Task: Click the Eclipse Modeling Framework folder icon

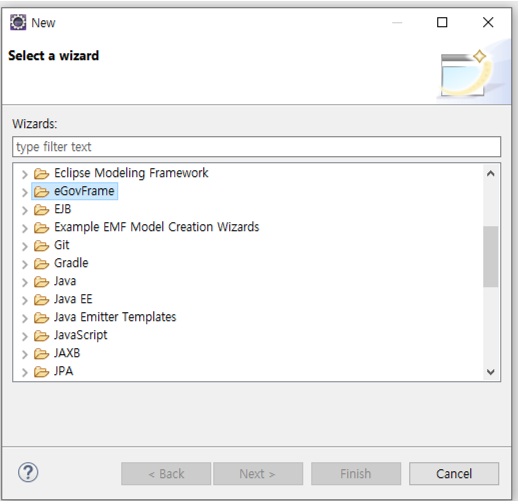Action: [x=41, y=173]
